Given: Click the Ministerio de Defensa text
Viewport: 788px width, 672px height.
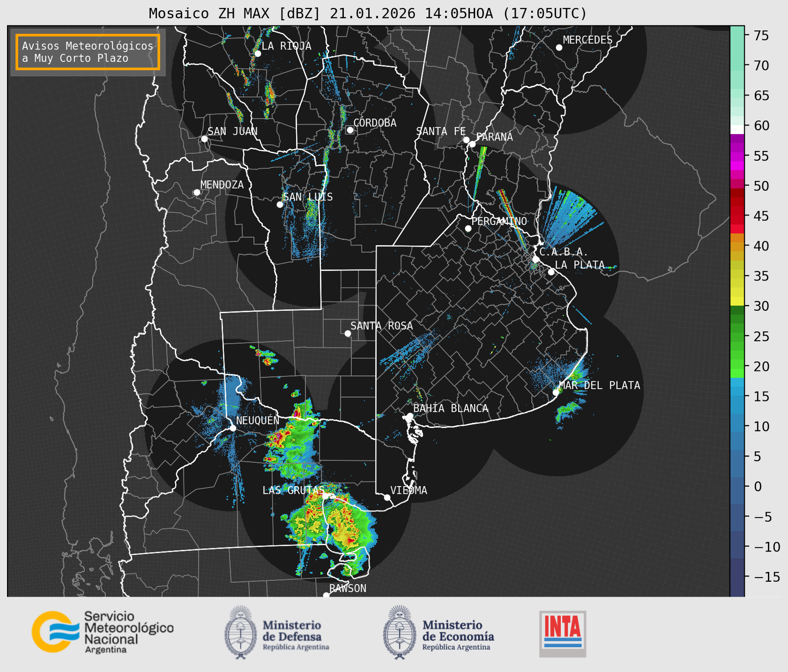Looking at the screenshot, I should click(x=296, y=635).
